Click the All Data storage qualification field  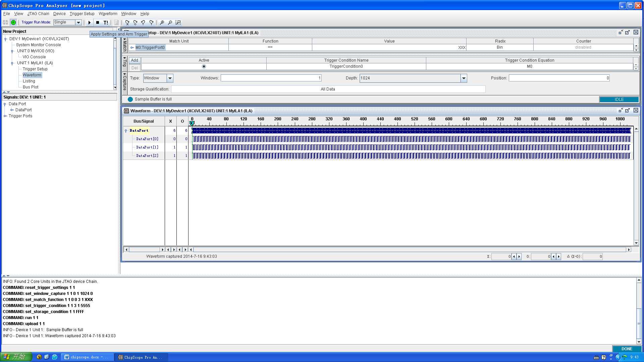pyautogui.click(x=328, y=89)
